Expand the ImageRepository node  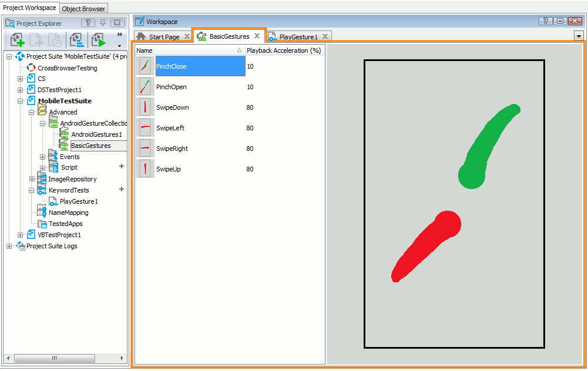tap(32, 179)
